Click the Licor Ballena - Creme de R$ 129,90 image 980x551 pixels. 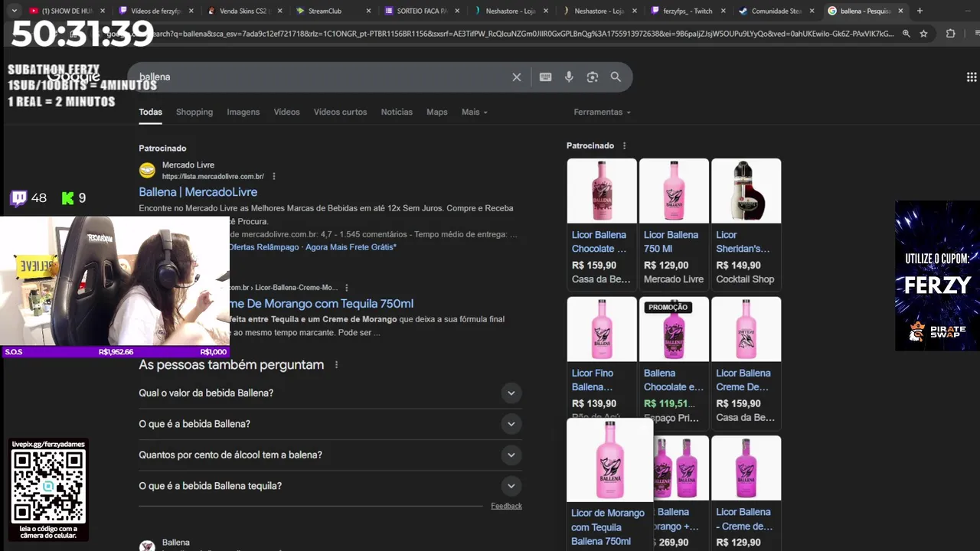(746, 468)
